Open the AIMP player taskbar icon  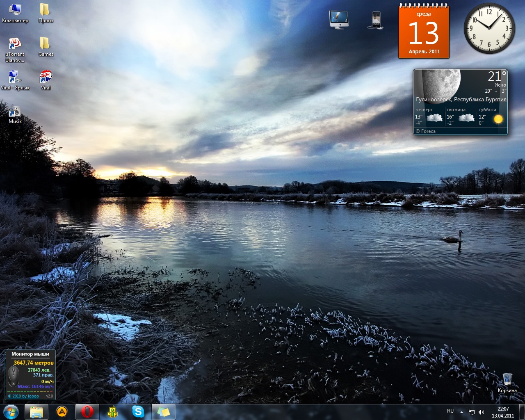(62, 412)
